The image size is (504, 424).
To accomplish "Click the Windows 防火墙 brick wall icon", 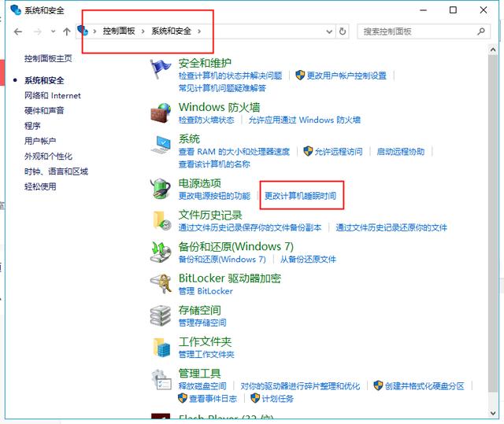I will coord(161,113).
